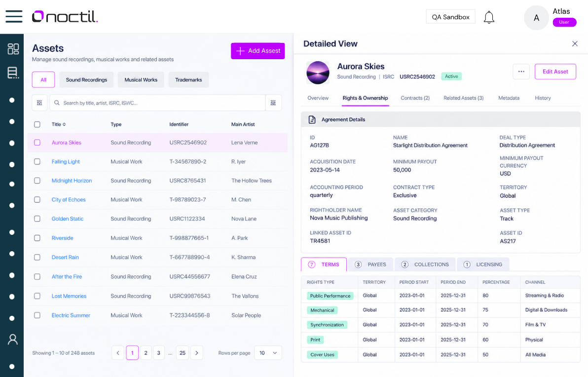Click the search magnifier icon

57,103
